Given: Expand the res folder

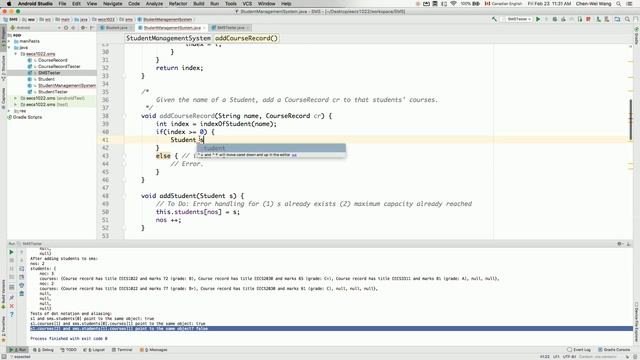Looking at the screenshot, I should tap(9, 111).
